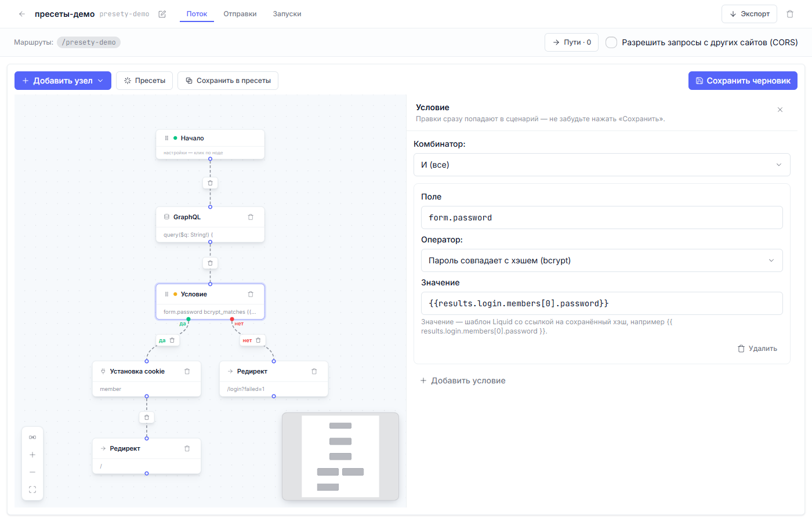The image size is (812, 522).
Task: Click the trash icon next to Экспорт
Action: tap(790, 14)
